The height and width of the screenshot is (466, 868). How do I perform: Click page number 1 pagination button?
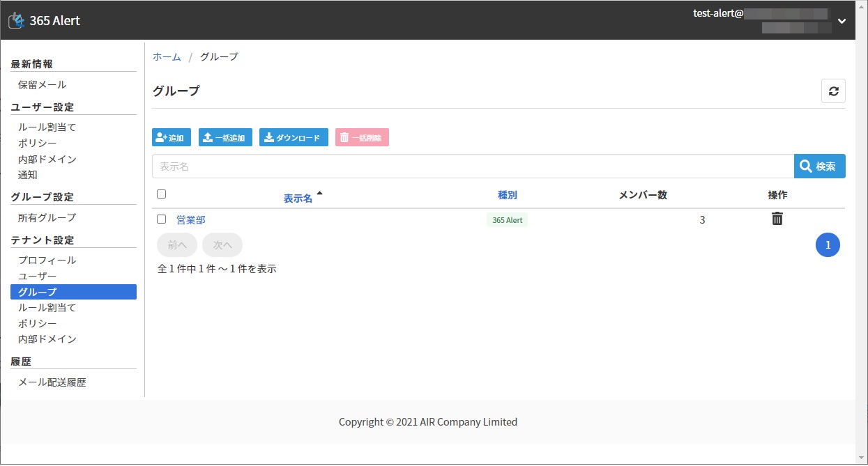pyautogui.click(x=828, y=245)
